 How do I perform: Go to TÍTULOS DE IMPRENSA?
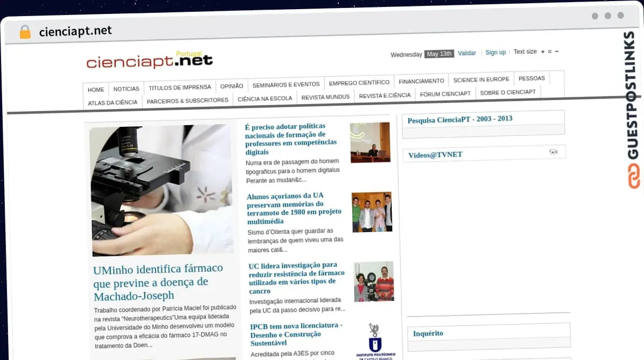(x=180, y=88)
